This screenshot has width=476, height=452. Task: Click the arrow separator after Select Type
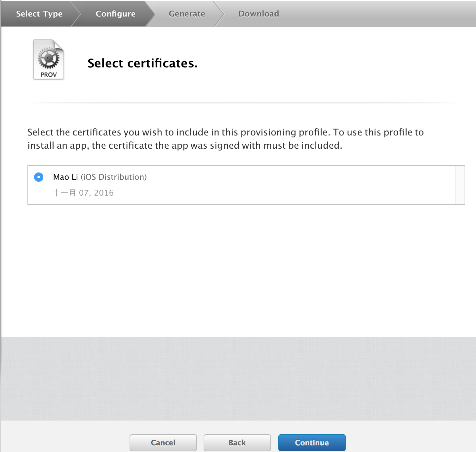[76, 14]
